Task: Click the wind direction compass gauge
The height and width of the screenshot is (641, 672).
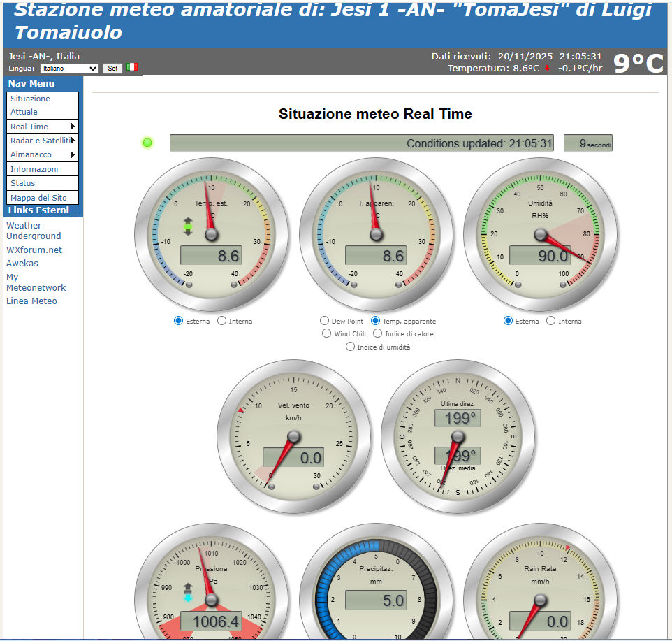Action: tap(458, 437)
